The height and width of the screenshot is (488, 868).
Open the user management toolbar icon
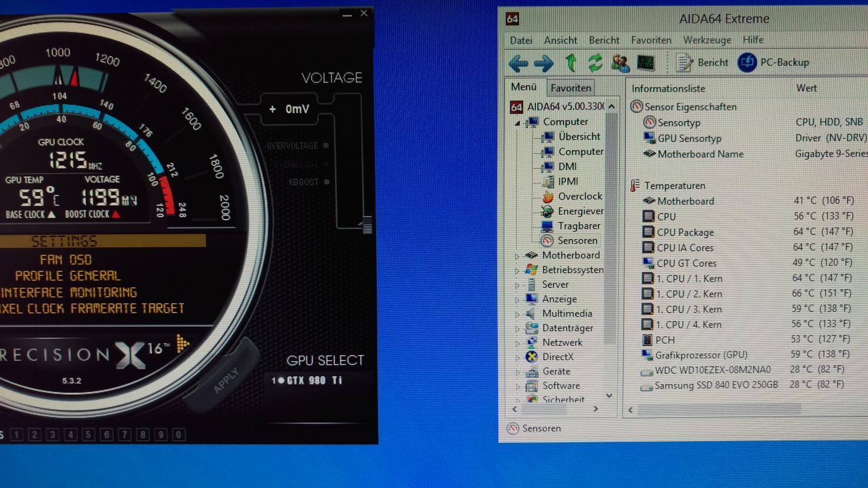(620, 62)
